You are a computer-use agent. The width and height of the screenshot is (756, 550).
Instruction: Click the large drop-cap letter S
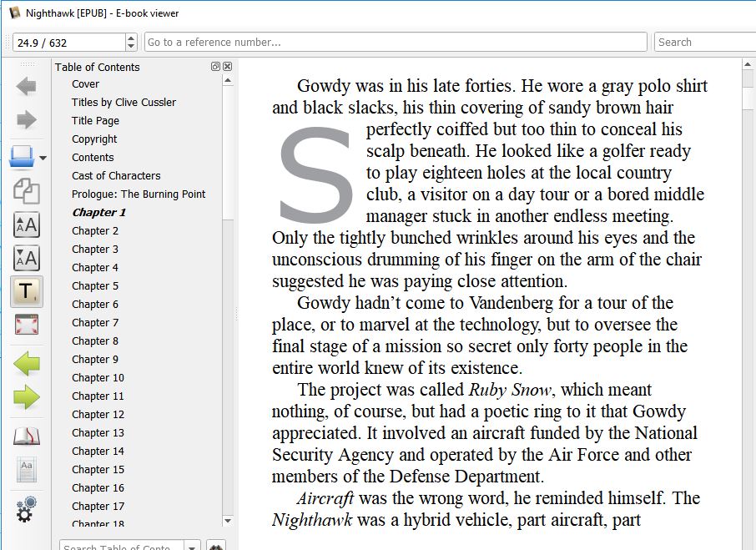(315, 174)
